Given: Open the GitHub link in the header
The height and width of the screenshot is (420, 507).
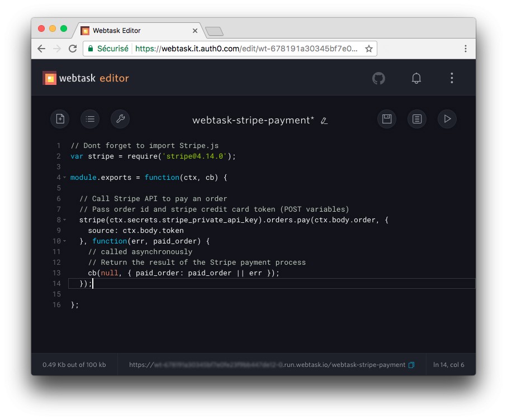Looking at the screenshot, I should pos(378,78).
